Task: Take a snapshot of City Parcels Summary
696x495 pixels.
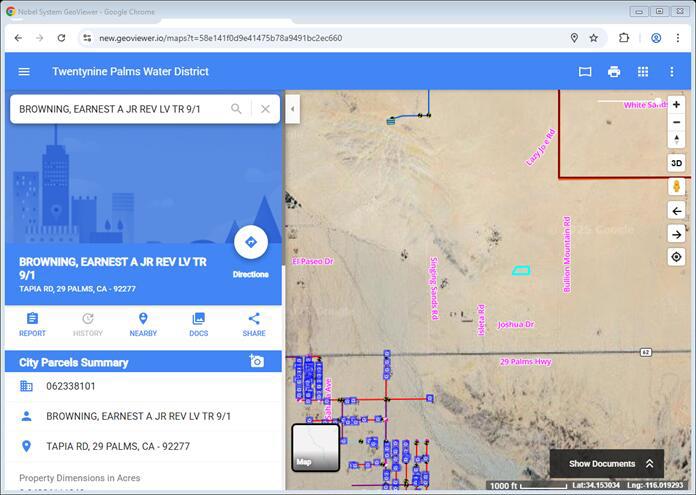Action: [257, 362]
